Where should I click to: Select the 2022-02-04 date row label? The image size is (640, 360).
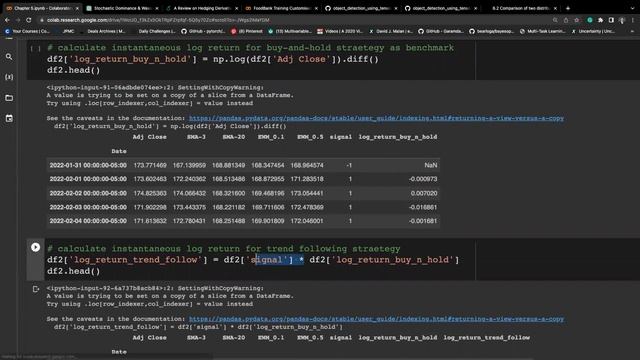88,221
